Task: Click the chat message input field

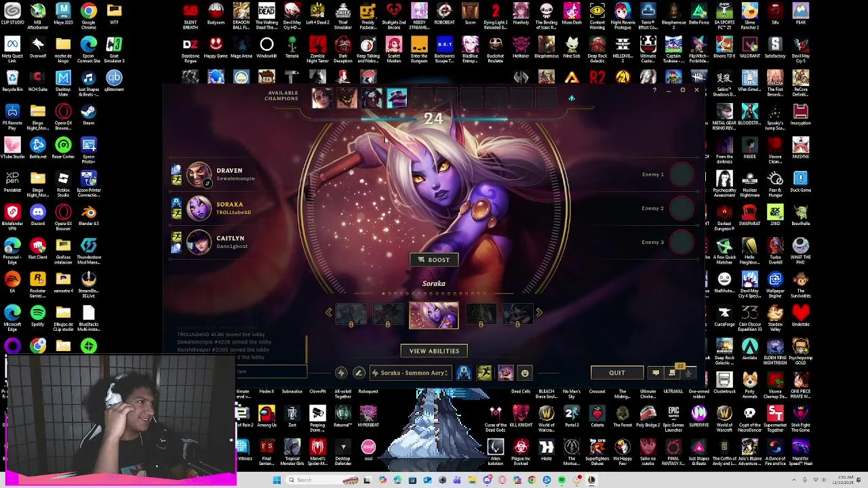Action: [271, 371]
